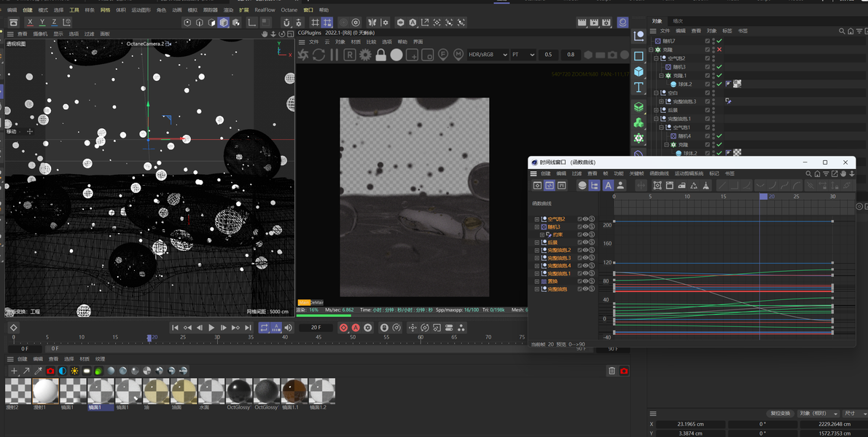
Task: Click the Octane render settings gear icon
Action: click(365, 55)
